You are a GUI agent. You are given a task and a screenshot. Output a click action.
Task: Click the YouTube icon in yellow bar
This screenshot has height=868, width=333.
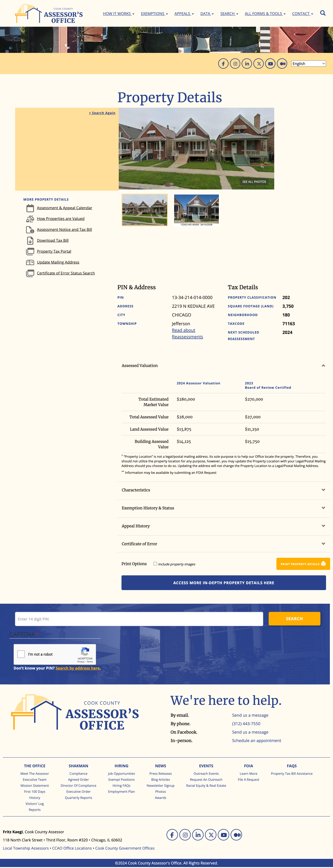click(x=270, y=64)
